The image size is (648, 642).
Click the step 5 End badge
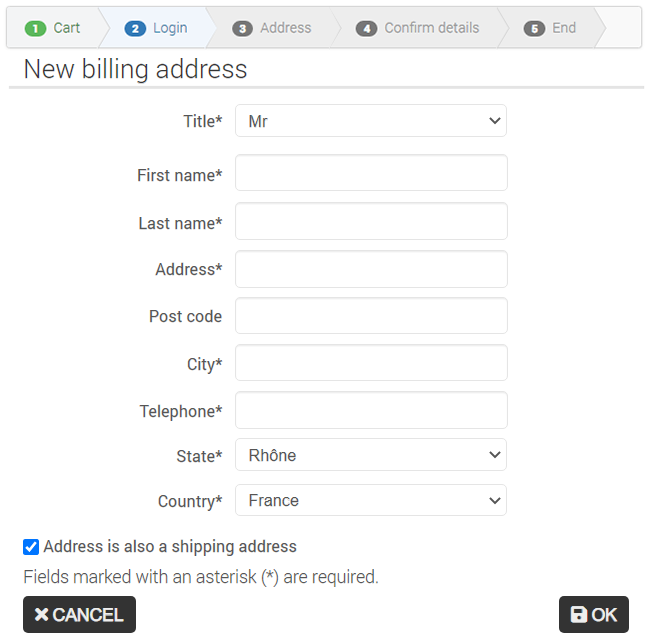pos(534,29)
